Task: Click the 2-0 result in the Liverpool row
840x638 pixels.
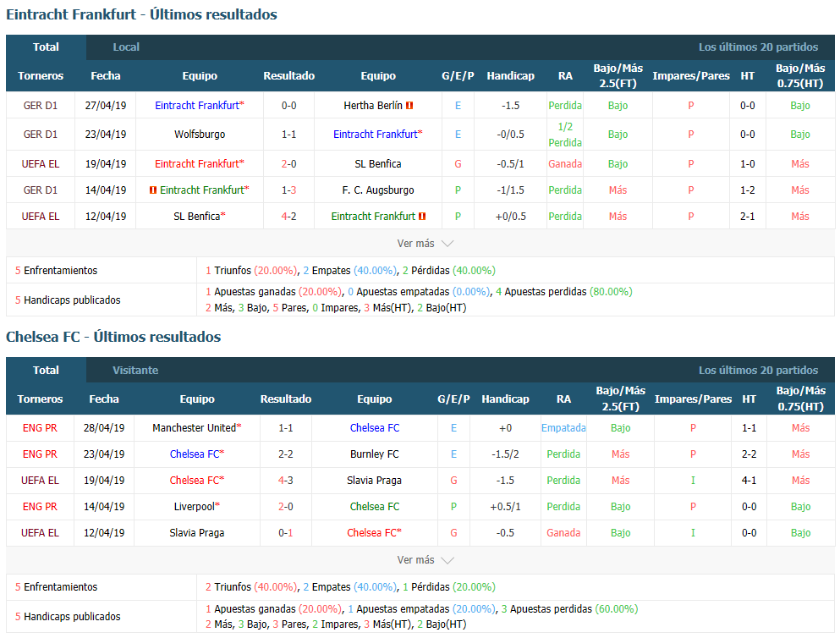Action: (x=286, y=507)
